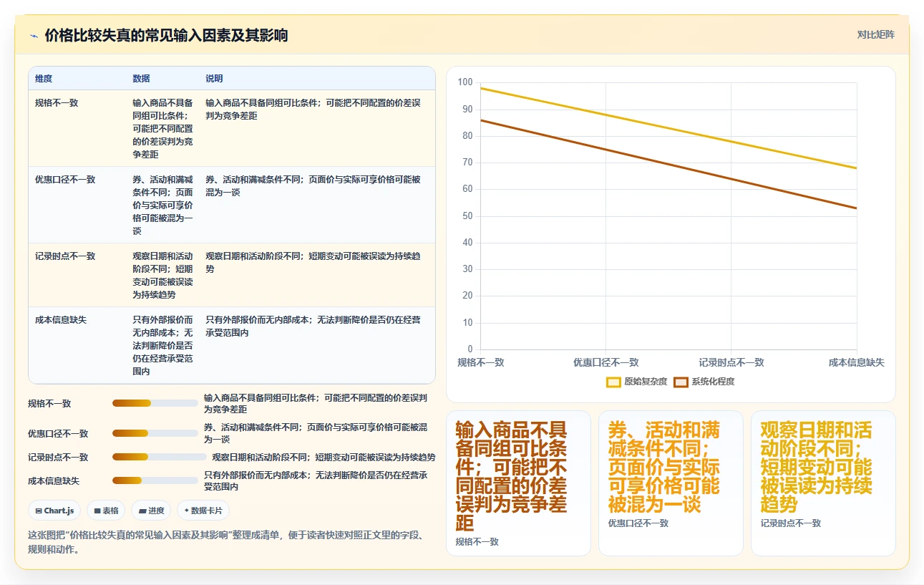Click the 规格不一致 x-axis label on chart
Viewport: 924px width, 585px height.
click(481, 362)
